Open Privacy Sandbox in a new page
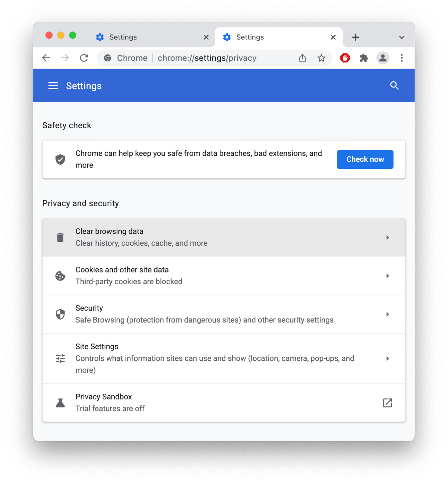Viewport: 448px width, 485px height. 387,403
